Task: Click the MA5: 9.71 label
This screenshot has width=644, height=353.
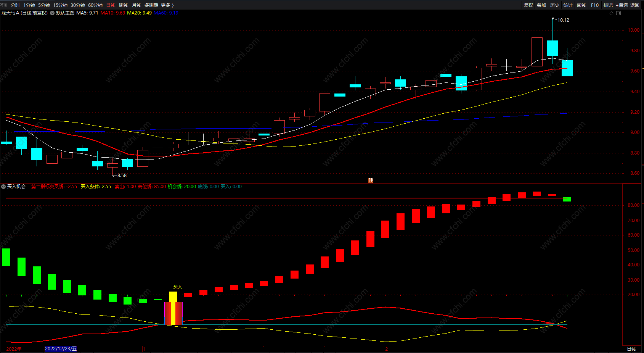Action: pos(87,13)
